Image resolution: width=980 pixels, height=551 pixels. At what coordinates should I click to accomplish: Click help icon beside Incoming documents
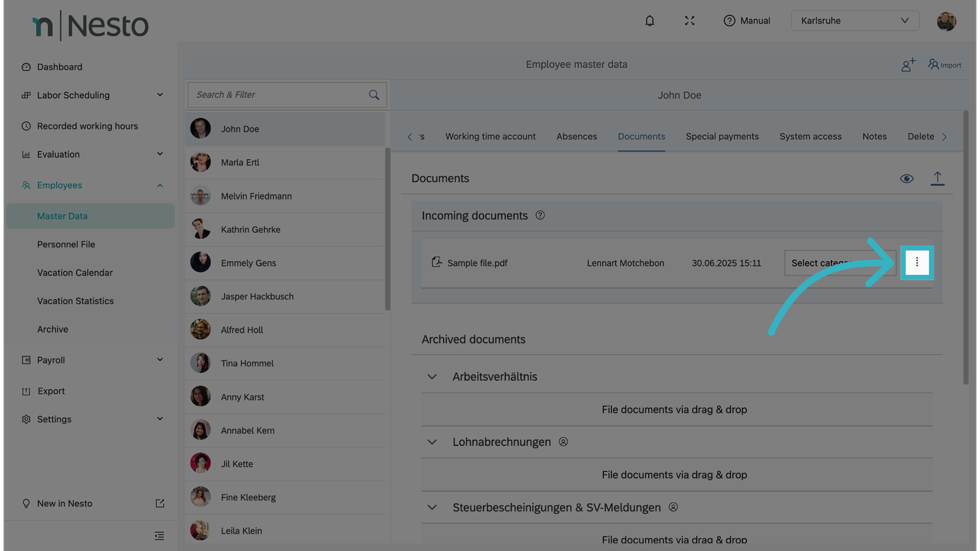[540, 215]
